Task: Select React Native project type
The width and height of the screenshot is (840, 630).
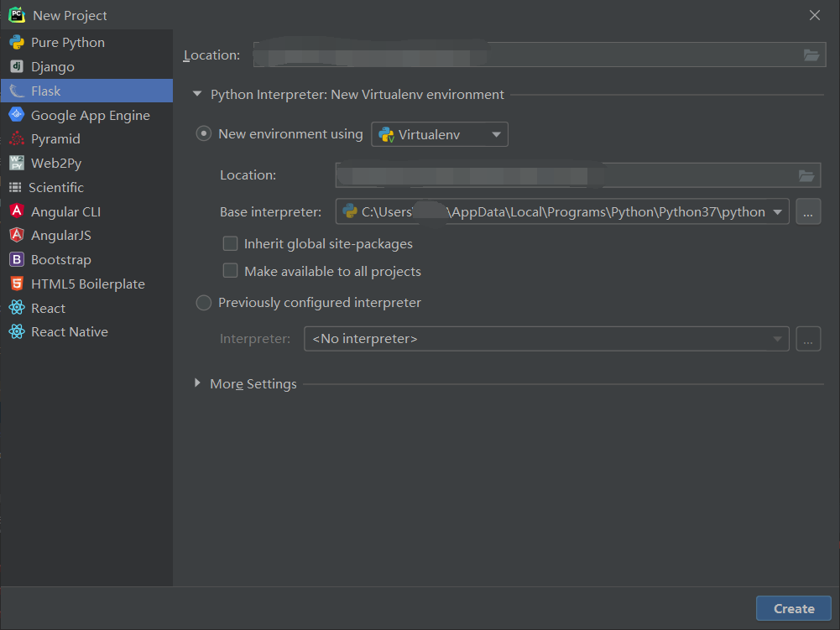Action: tap(86, 331)
